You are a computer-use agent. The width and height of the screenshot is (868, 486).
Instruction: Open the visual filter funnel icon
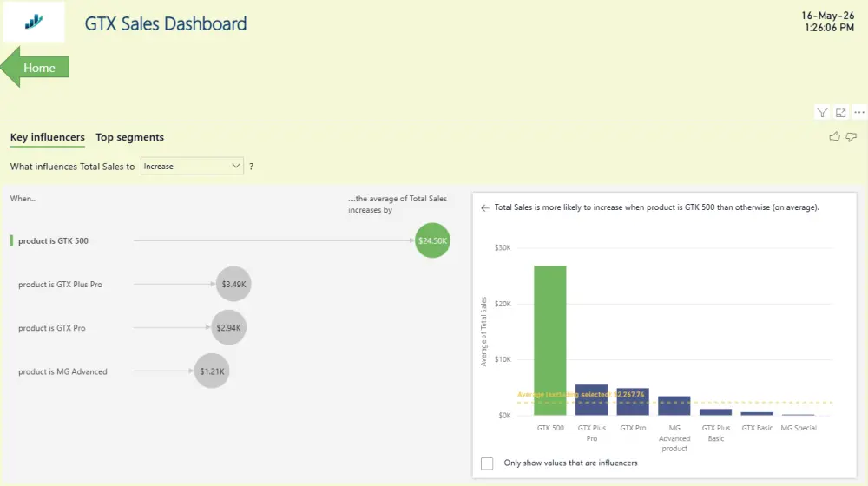click(822, 112)
